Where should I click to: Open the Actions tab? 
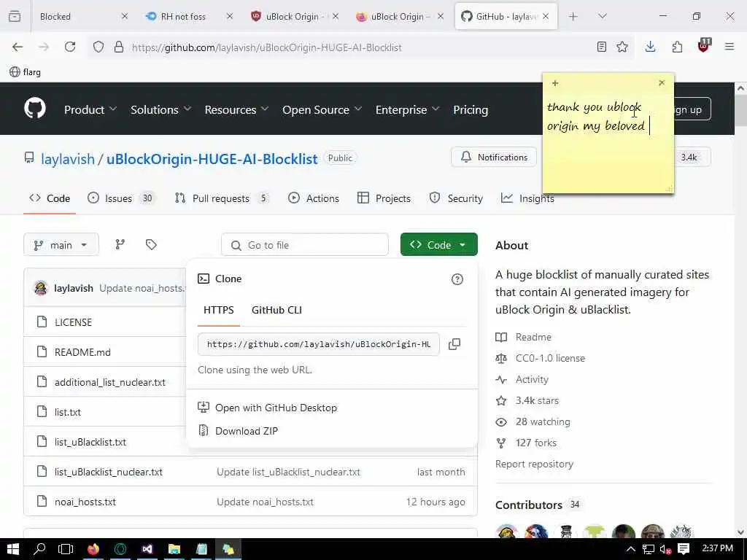tap(314, 198)
